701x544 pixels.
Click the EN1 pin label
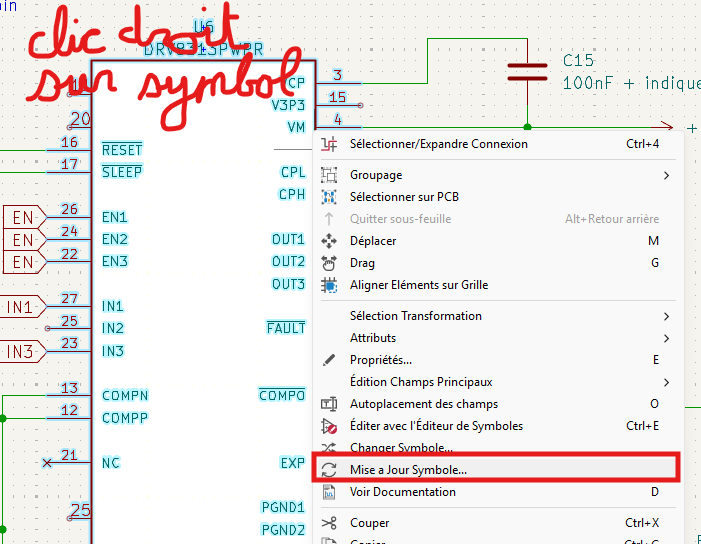pyautogui.click(x=115, y=217)
